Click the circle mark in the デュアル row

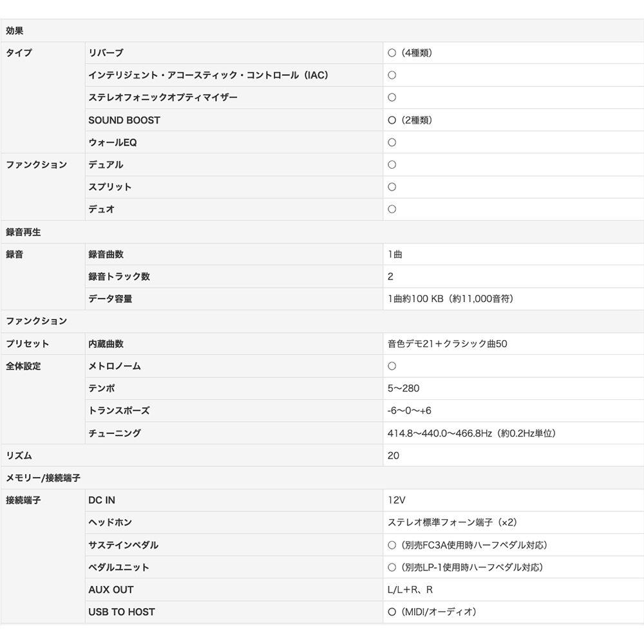coord(392,165)
